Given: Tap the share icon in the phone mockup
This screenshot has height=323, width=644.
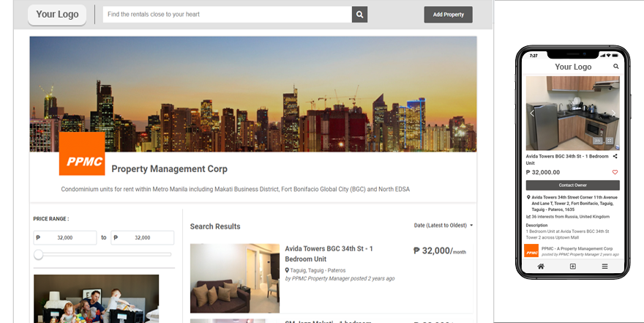Looking at the screenshot, I should click(x=615, y=156).
